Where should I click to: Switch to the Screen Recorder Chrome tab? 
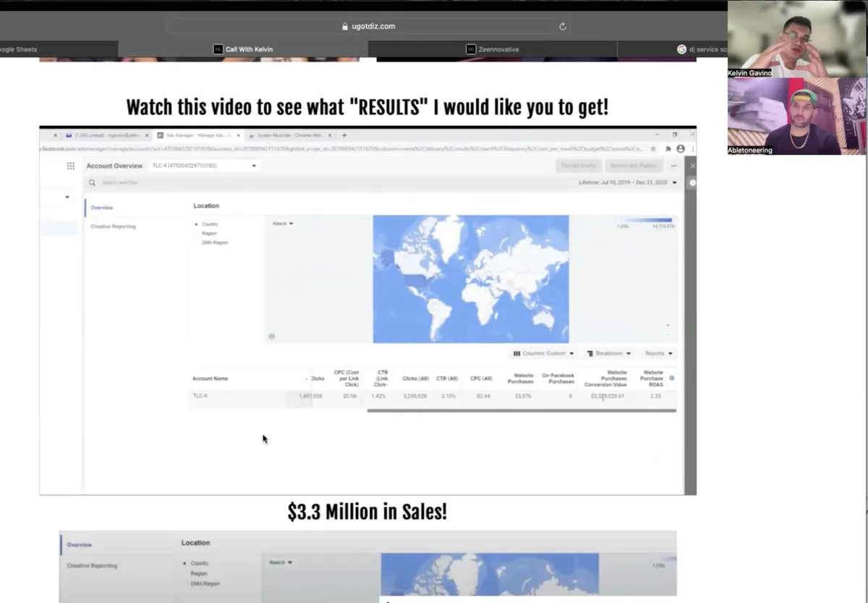290,135
